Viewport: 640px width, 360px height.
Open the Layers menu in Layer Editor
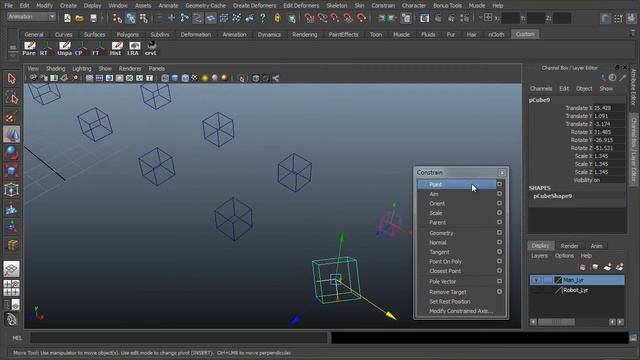tap(539, 256)
